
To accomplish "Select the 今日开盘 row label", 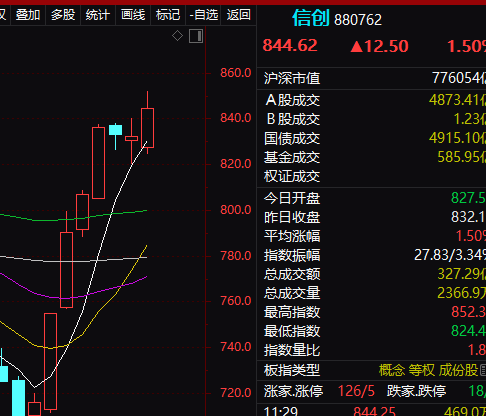I will tap(292, 198).
